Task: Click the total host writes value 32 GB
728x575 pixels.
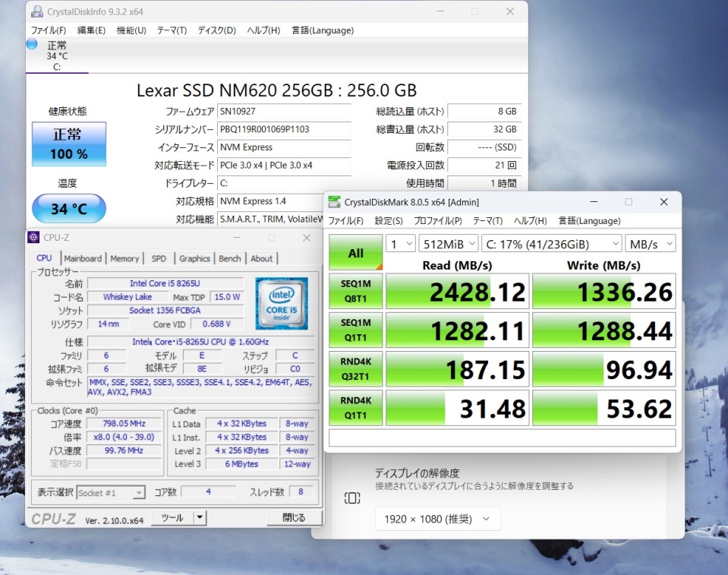Action: (x=484, y=130)
